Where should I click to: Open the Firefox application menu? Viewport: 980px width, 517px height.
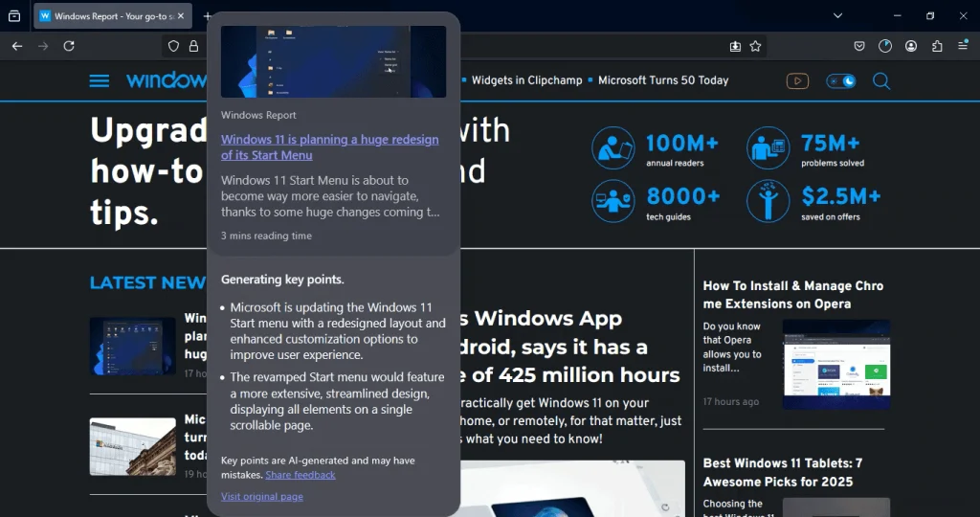click(963, 45)
